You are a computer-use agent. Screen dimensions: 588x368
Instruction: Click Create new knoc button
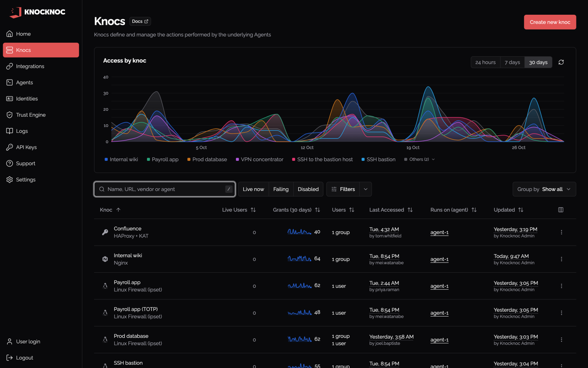coord(550,22)
